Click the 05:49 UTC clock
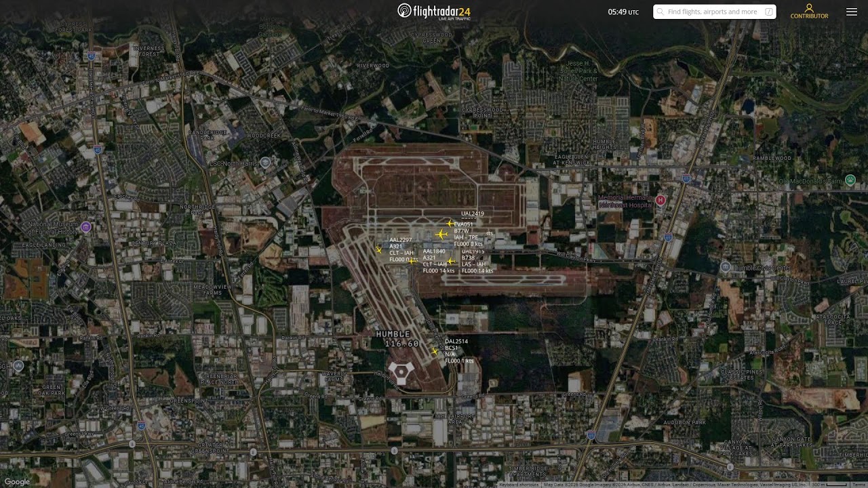Viewport: 868px width, 488px height. [623, 12]
